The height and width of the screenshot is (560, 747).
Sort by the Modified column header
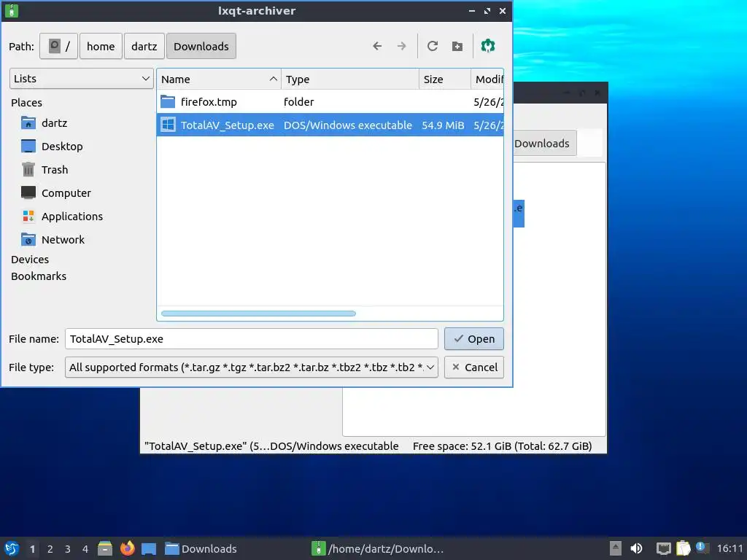tap(487, 79)
